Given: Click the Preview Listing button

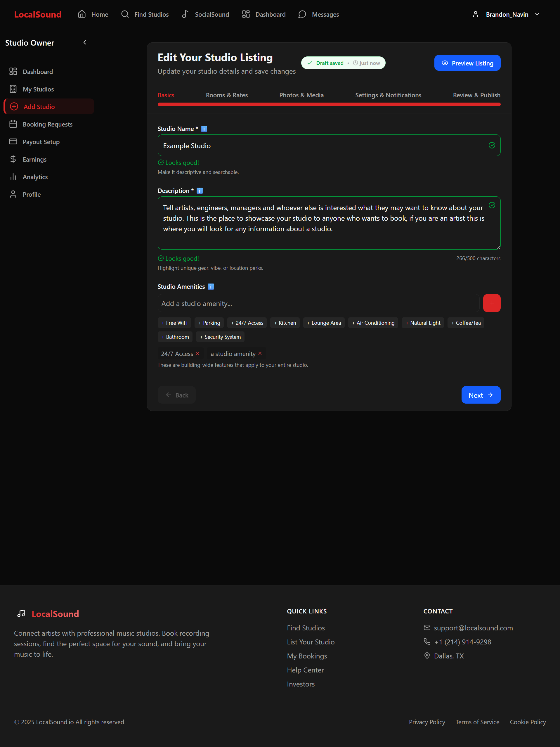Looking at the screenshot, I should coord(467,63).
